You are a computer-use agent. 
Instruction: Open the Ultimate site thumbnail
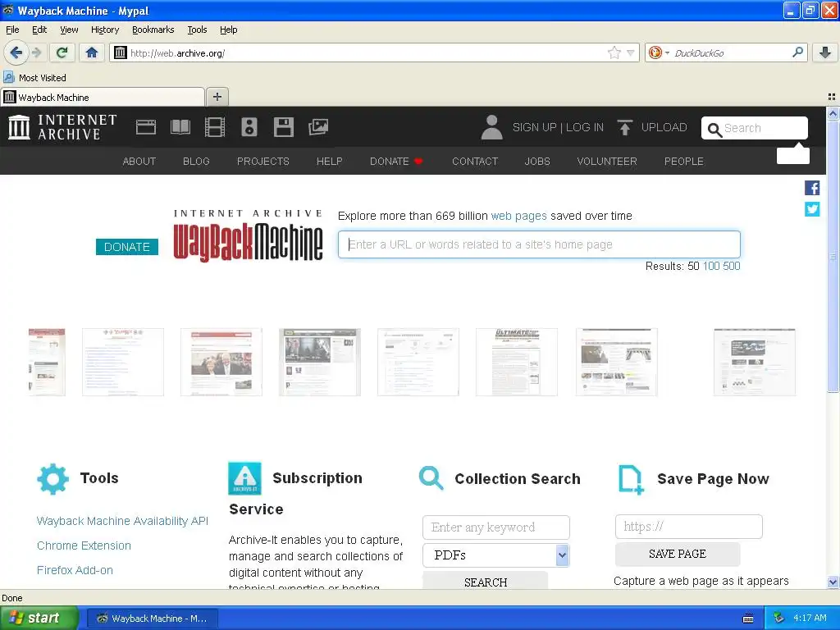517,362
